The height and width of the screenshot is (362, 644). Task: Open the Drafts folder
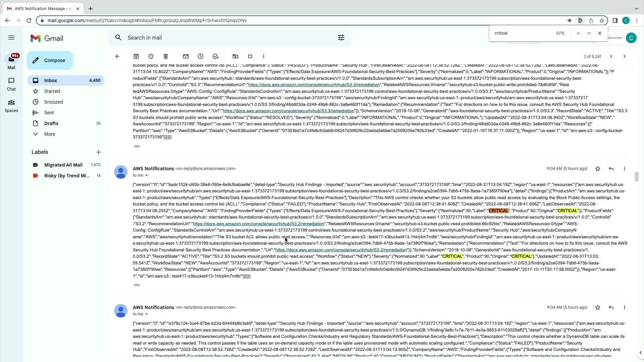51,123
